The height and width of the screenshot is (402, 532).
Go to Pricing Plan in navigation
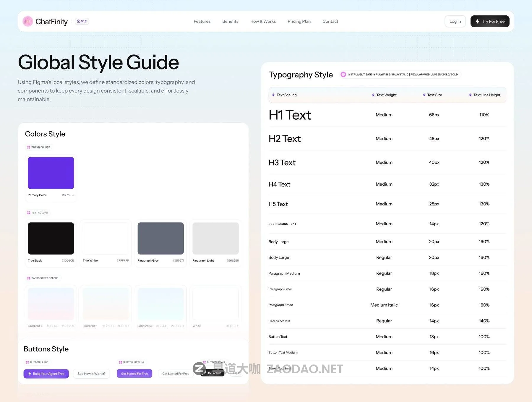[x=299, y=21]
